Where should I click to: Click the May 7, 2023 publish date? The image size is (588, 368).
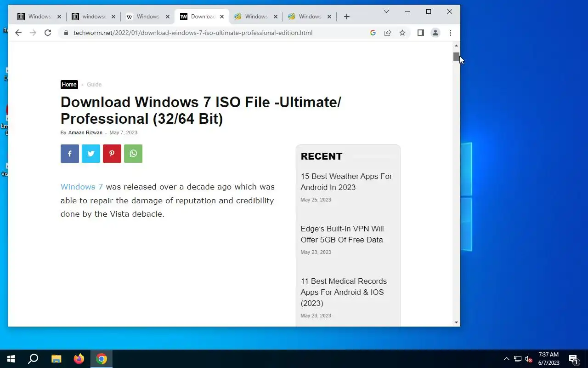(x=123, y=132)
